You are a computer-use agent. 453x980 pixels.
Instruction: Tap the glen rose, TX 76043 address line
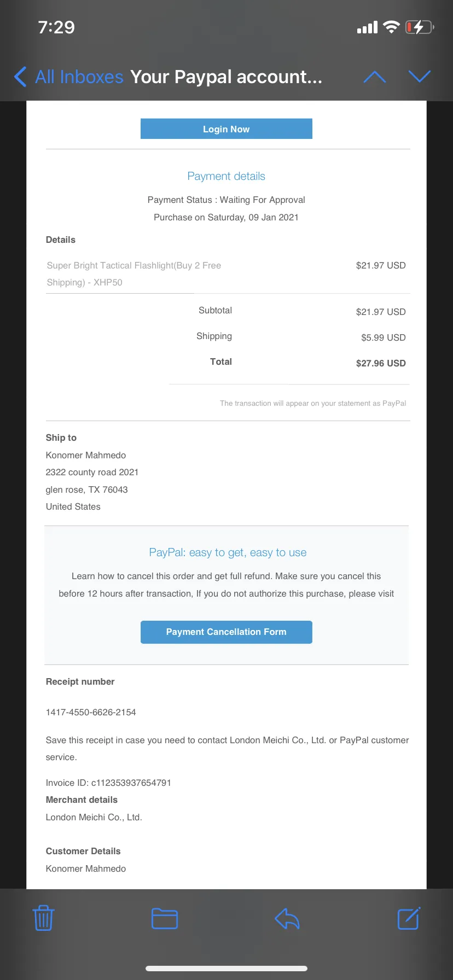pos(87,489)
